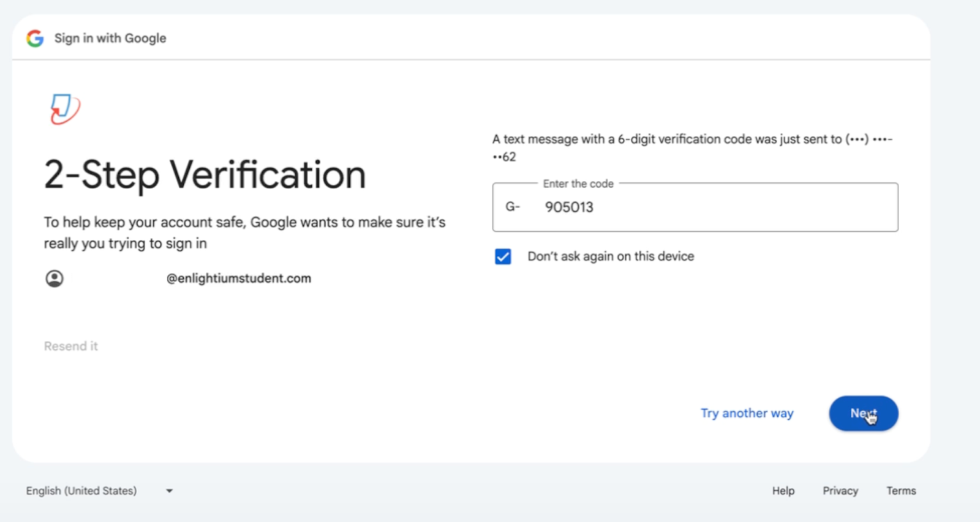
Task: Open the Privacy link
Action: [840, 491]
